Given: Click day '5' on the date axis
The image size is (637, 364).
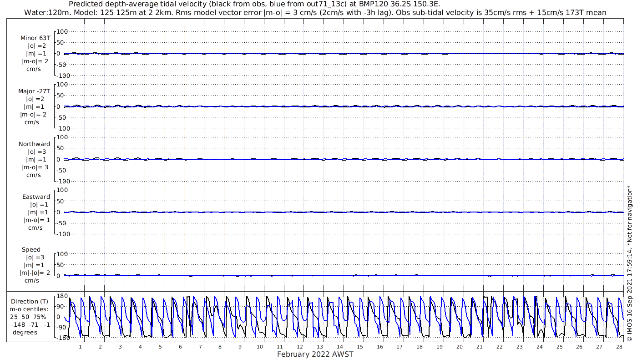Looking at the screenshot, I should coord(160,347).
